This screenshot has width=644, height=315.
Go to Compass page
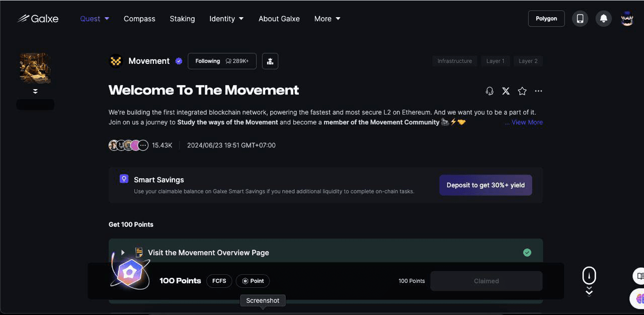pos(139,19)
